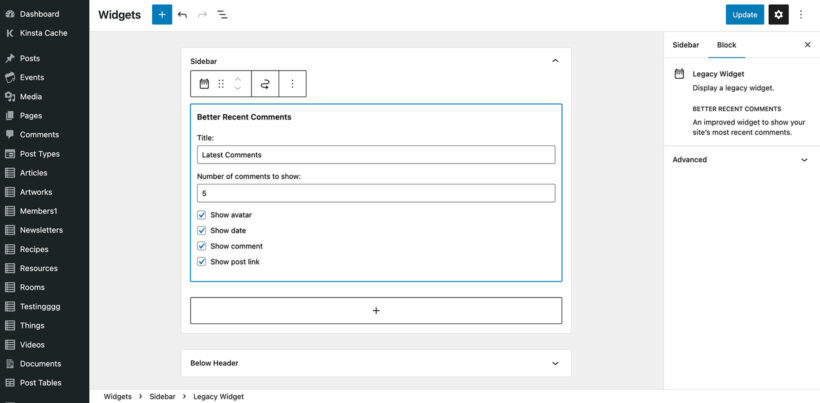Expand the Advanced panel section
This screenshot has height=403, width=820.
click(x=804, y=159)
